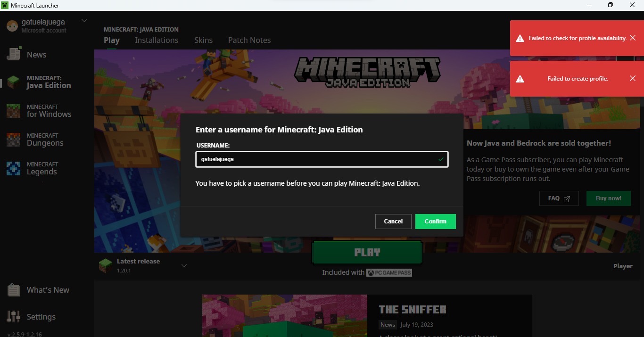Image resolution: width=644 pixels, height=337 pixels.
Task: Expand the account dropdown chevron
Action: [x=84, y=21]
